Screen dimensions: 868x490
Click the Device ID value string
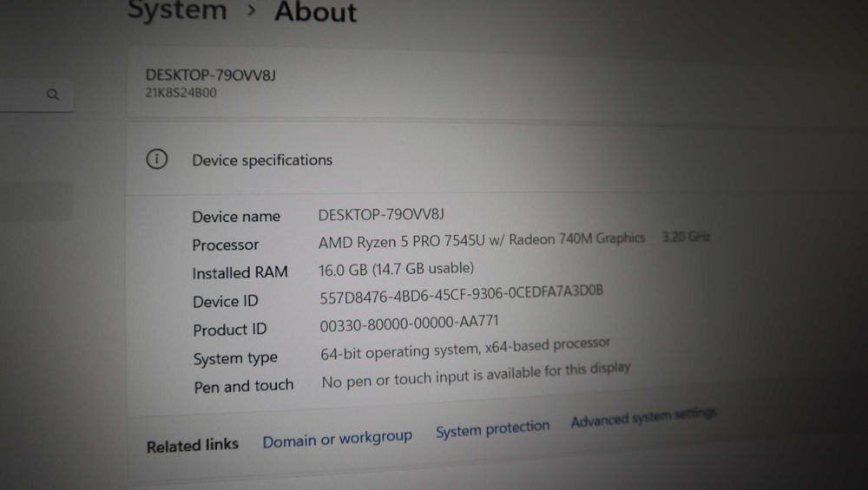pyautogui.click(x=461, y=294)
